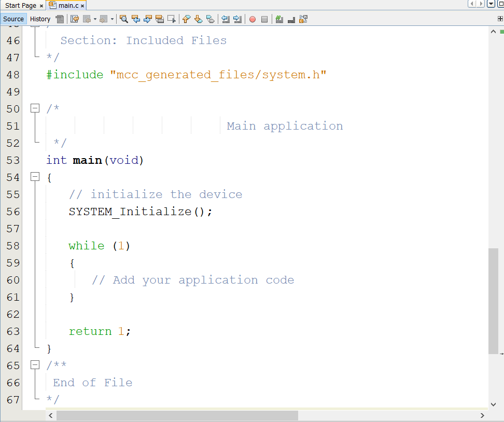The height and width of the screenshot is (422, 504).
Task: Click the Find Selection magnifier icon
Action: coord(123,19)
